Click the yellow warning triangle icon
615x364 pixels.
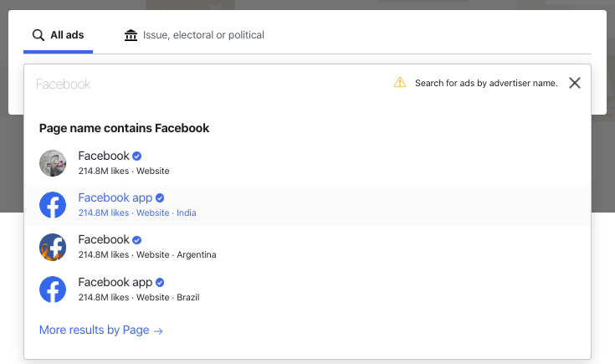(400, 82)
